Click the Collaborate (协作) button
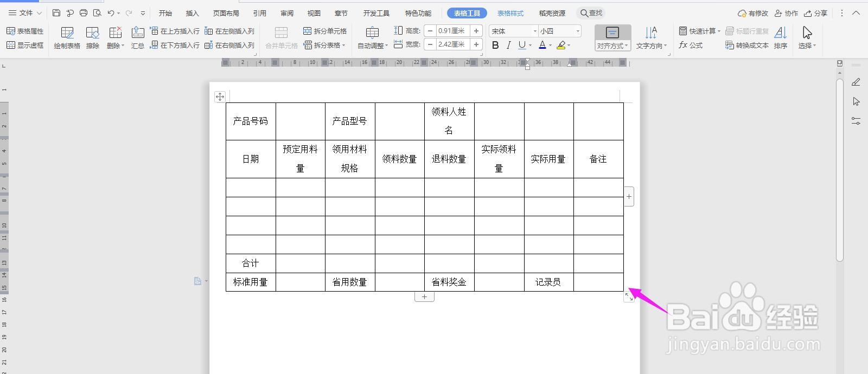 [787, 13]
